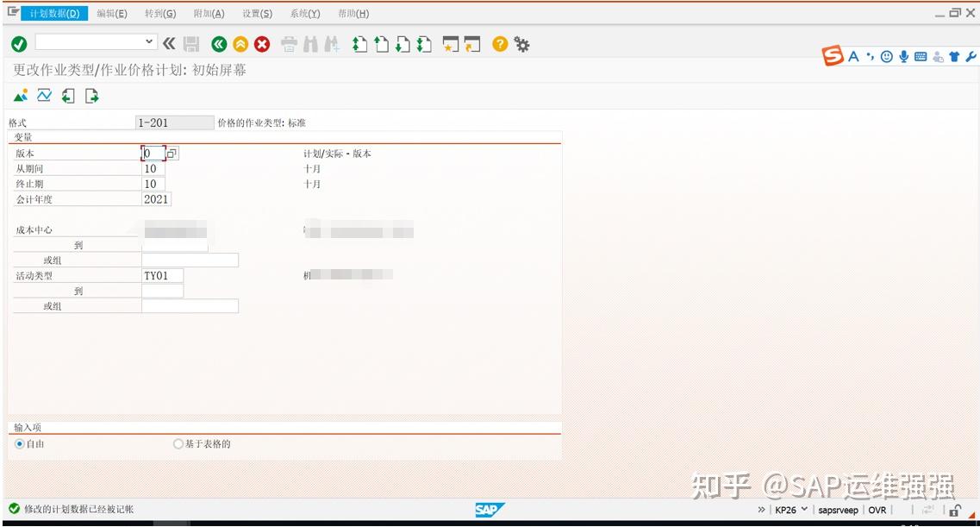Open the Help question mark icon

click(500, 43)
